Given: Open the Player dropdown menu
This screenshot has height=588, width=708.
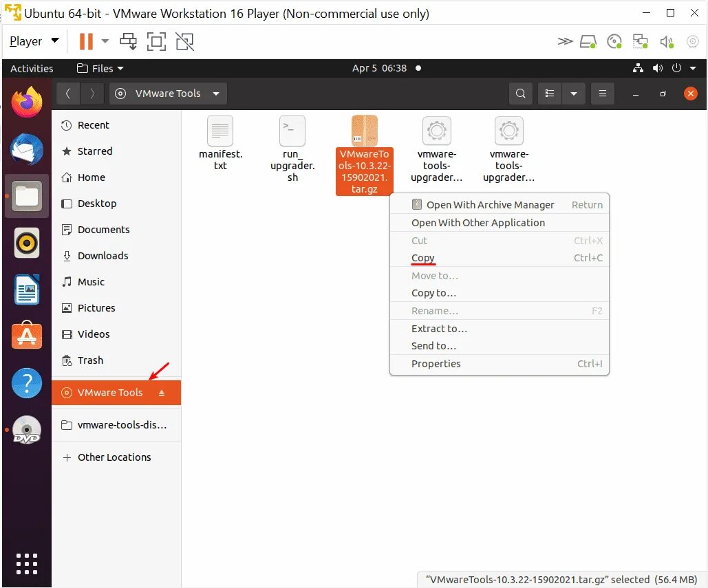Looking at the screenshot, I should [x=34, y=41].
